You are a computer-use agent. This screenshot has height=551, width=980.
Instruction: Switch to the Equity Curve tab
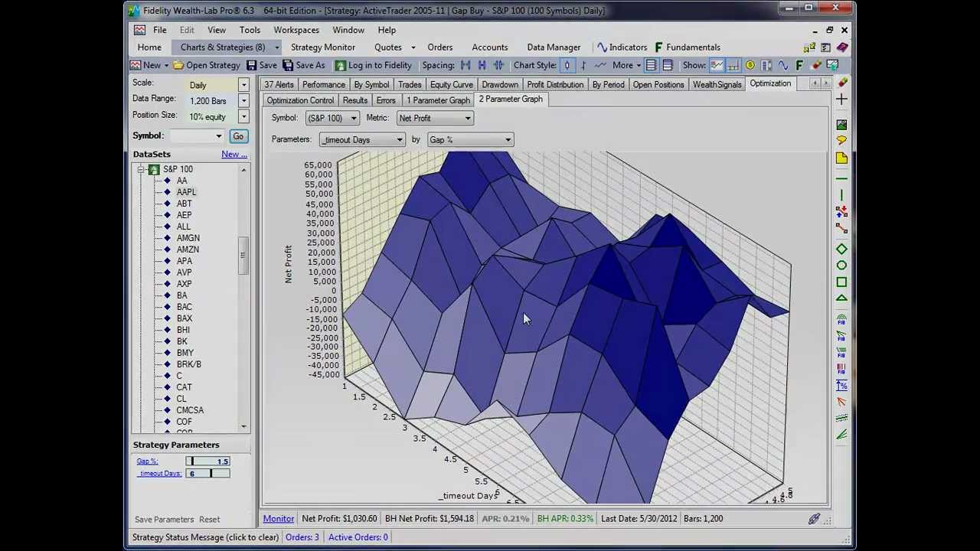click(x=451, y=85)
